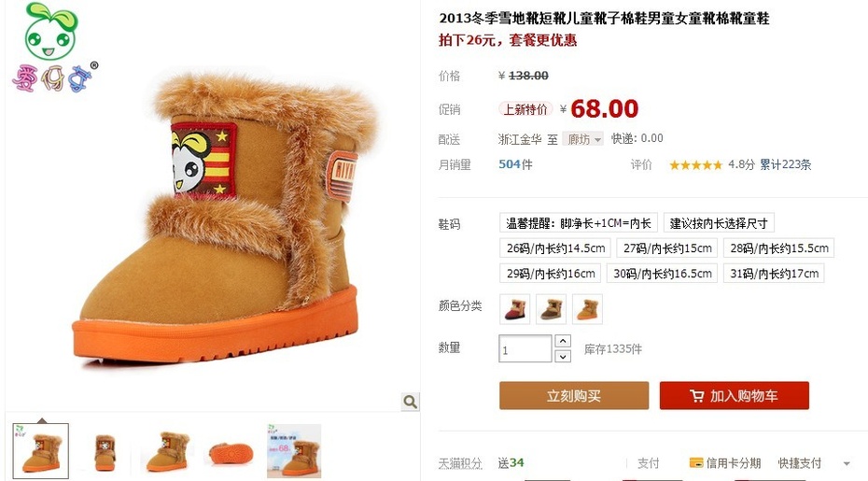Open the 廊坊 delivery city dropdown

(582, 138)
